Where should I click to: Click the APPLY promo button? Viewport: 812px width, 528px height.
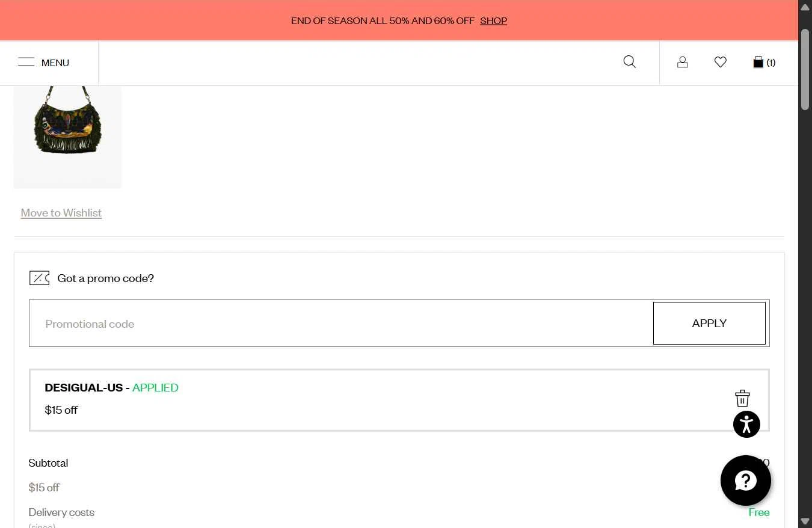coord(709,323)
